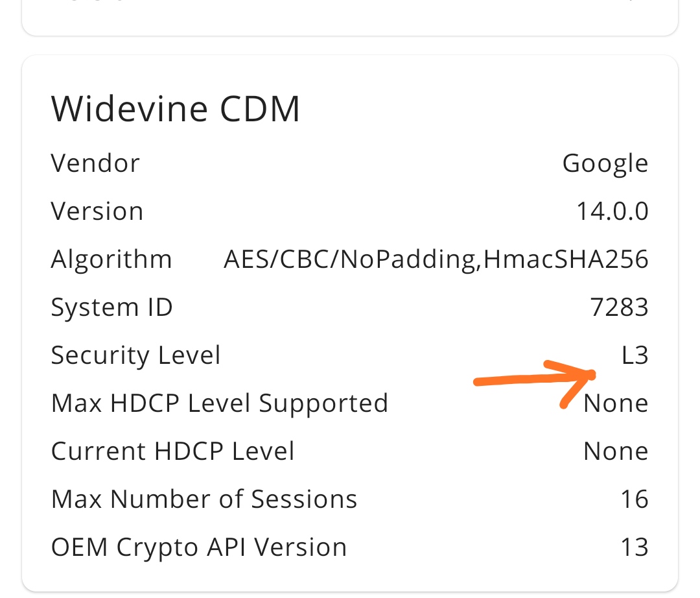This screenshot has width=700, height=598.
Task: Select the System ID label
Action: pyautogui.click(x=111, y=307)
